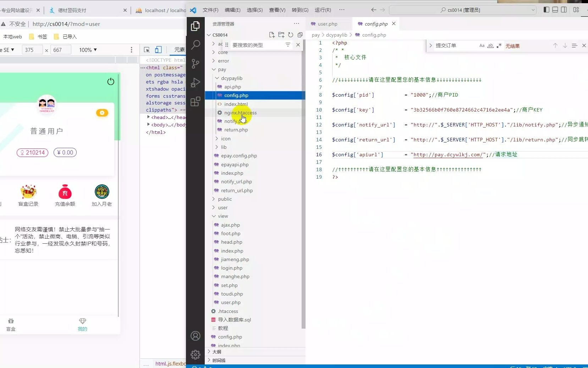Open the Explorer view in VS Code activity bar
The image size is (588, 368).
click(x=195, y=26)
